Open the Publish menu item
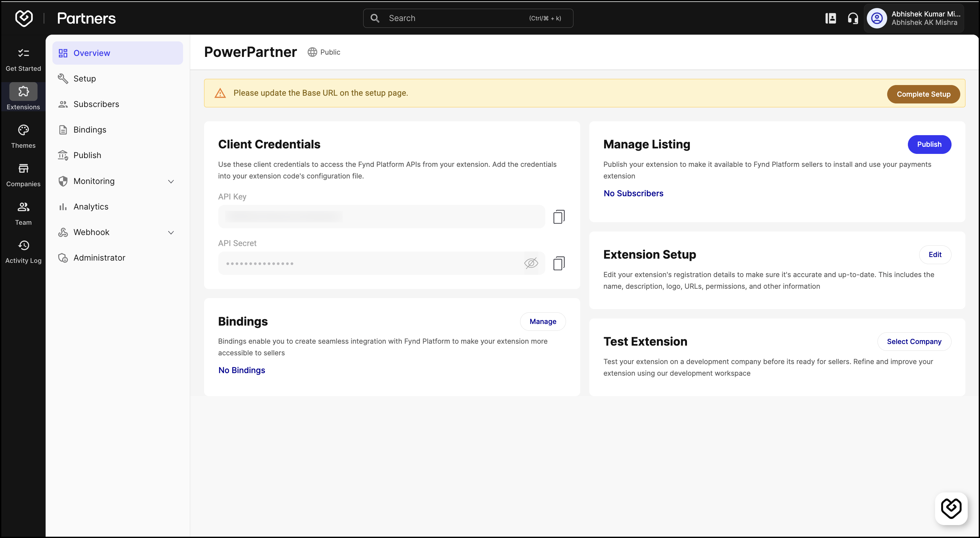This screenshot has width=980, height=538. tap(117, 155)
